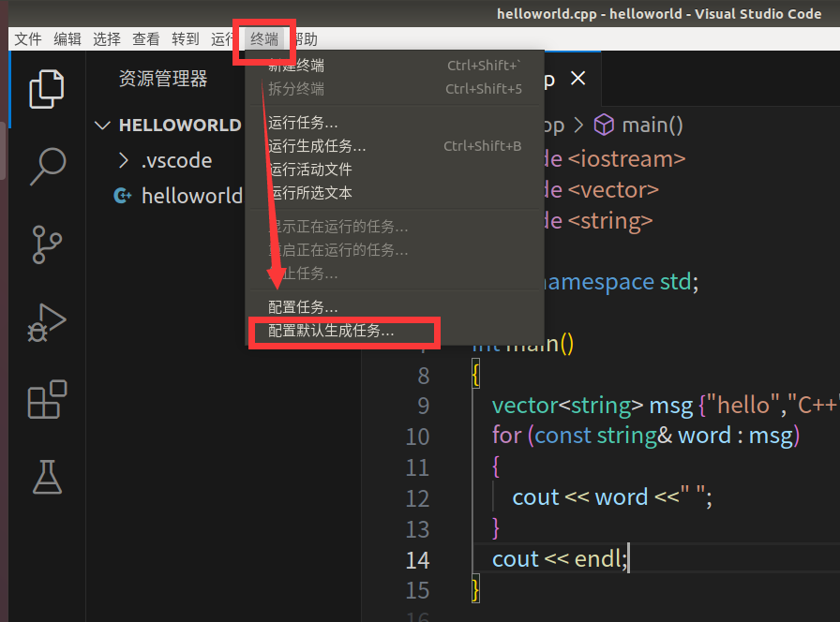Expand the .vscode folder

click(x=123, y=160)
